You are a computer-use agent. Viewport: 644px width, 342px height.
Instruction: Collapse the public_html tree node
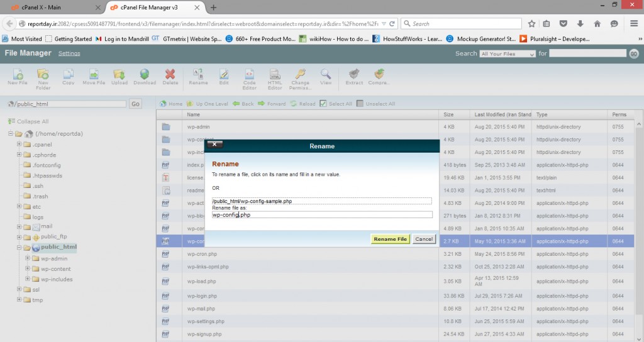[19, 248]
